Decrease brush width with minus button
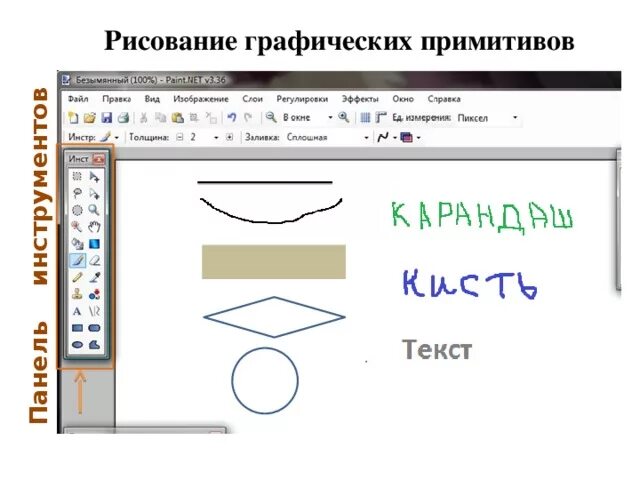 tap(180, 138)
